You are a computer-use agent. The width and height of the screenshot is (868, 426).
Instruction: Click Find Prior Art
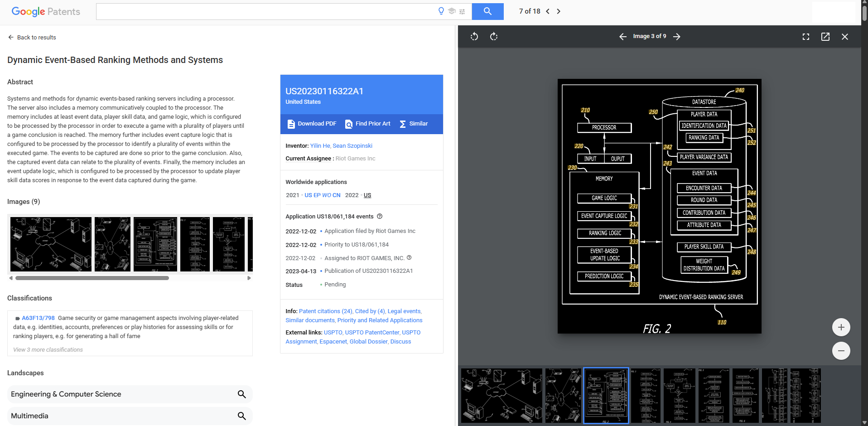pyautogui.click(x=368, y=124)
